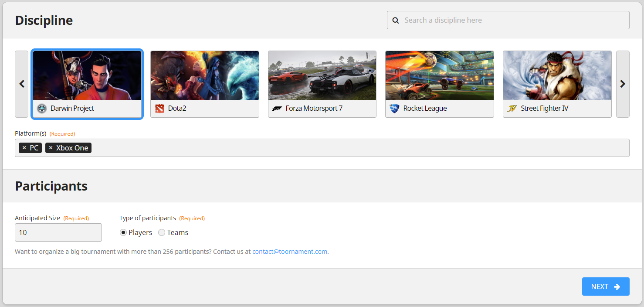Viewport: 644px width, 307px height.
Task: Click the Rocket League label text
Action: (425, 109)
